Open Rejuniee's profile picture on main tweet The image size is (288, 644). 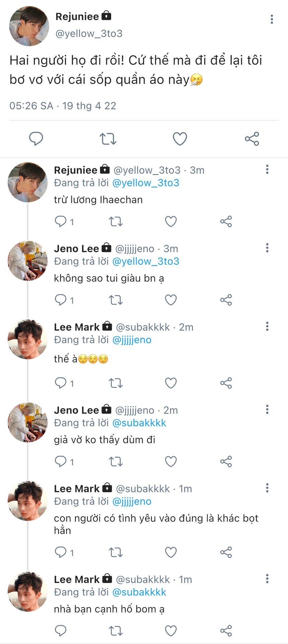point(29,26)
